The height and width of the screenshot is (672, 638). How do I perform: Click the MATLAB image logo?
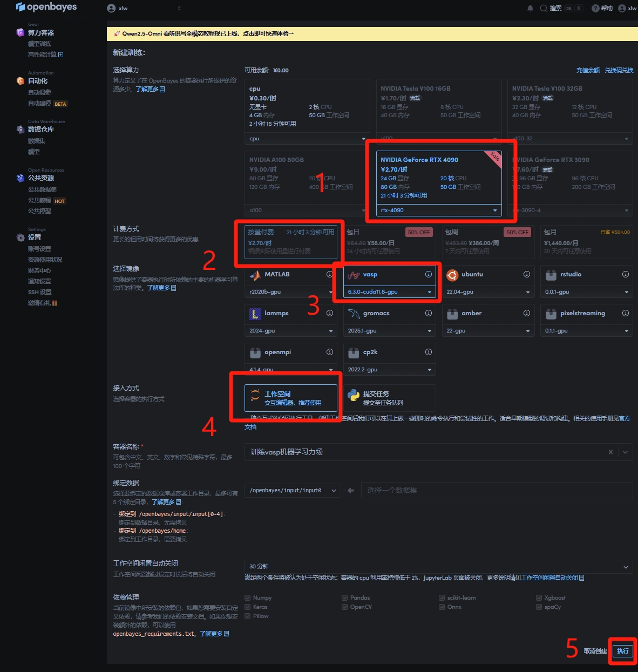point(255,275)
